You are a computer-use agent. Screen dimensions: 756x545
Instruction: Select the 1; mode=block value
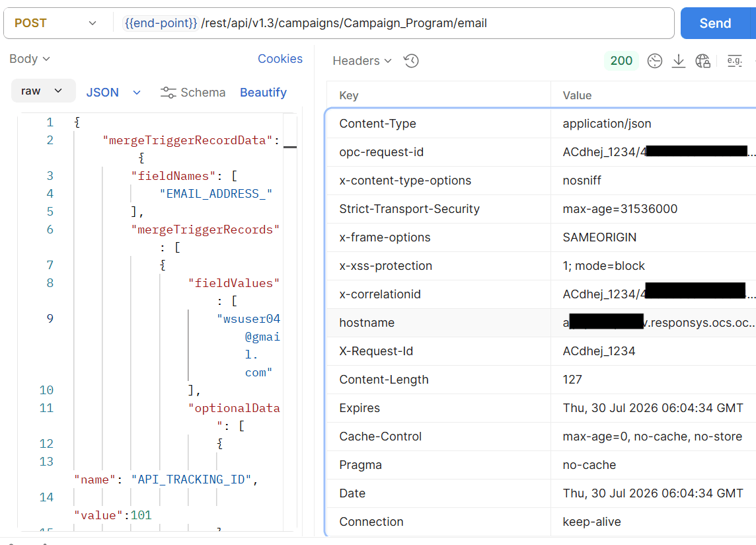click(x=603, y=266)
